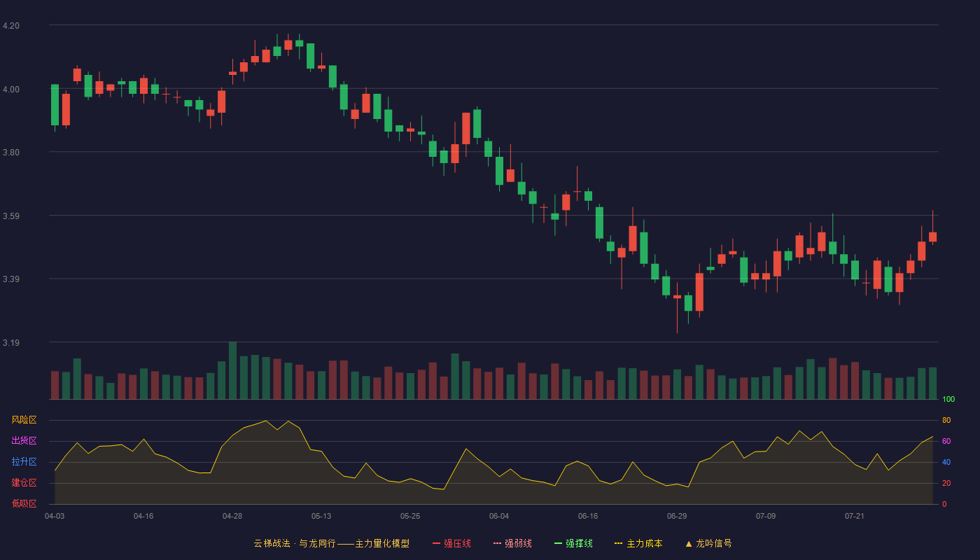Toggle the 强弱线 legend series
The width and height of the screenshot is (980, 560).
coord(512,543)
